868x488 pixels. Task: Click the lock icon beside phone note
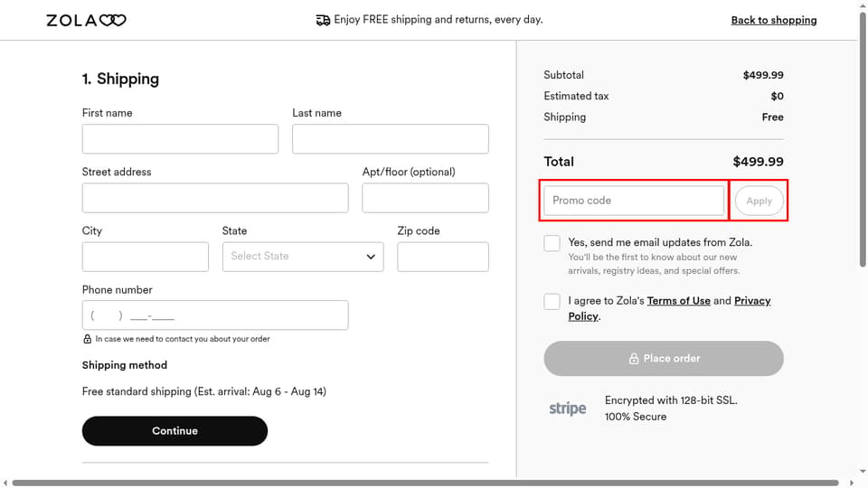click(87, 339)
